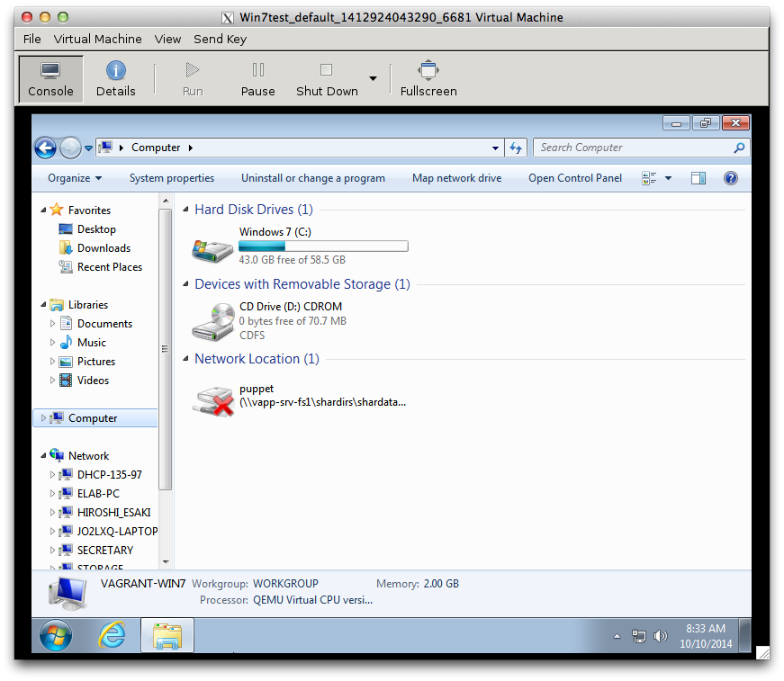Click Windows Explorer taskbar icon

pyautogui.click(x=167, y=635)
